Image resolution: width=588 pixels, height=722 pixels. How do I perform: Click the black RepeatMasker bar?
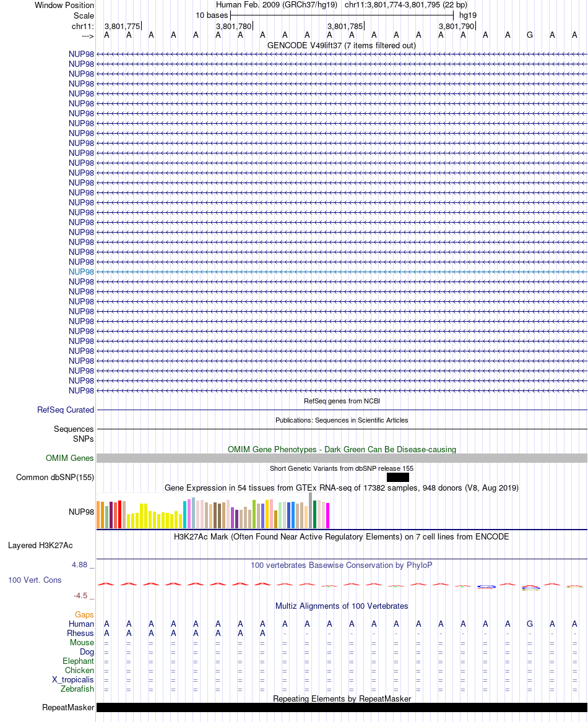tap(342, 708)
